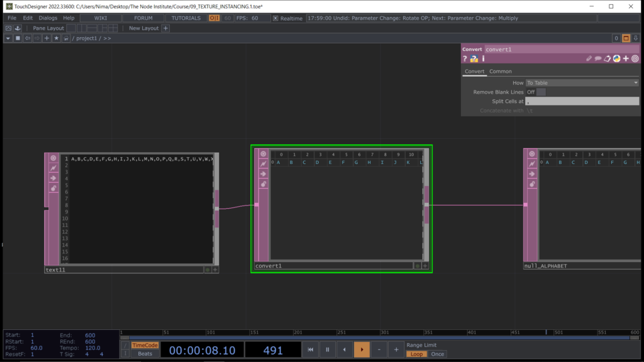Click the maximize pane icon in layout toolbar
The height and width of the screenshot is (362, 644).
pos(8,28)
